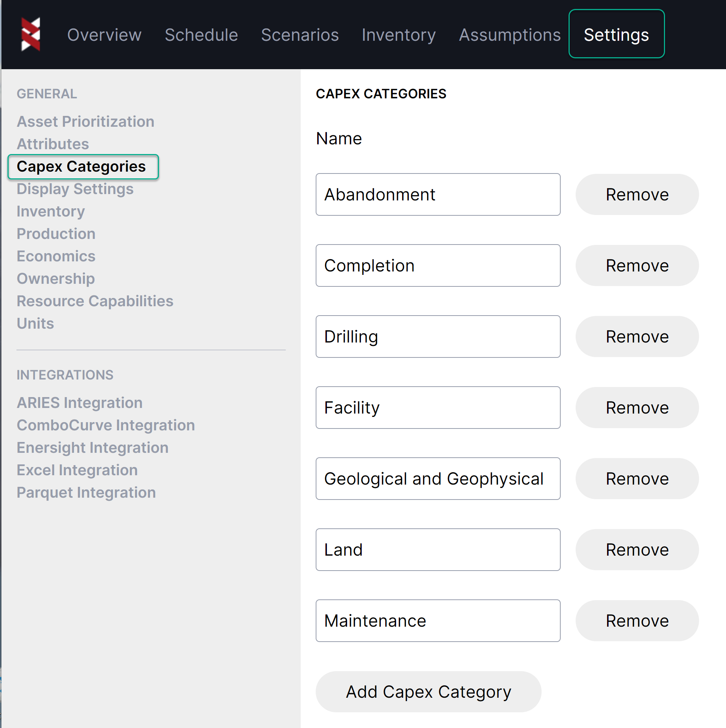The width and height of the screenshot is (726, 728).
Task: Open ARIES Integration settings
Action: coord(80,403)
